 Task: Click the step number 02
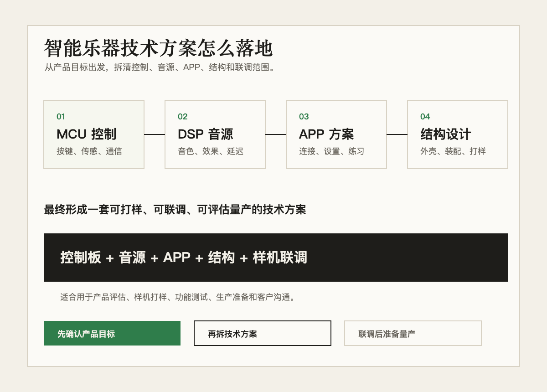pyautogui.click(x=182, y=117)
